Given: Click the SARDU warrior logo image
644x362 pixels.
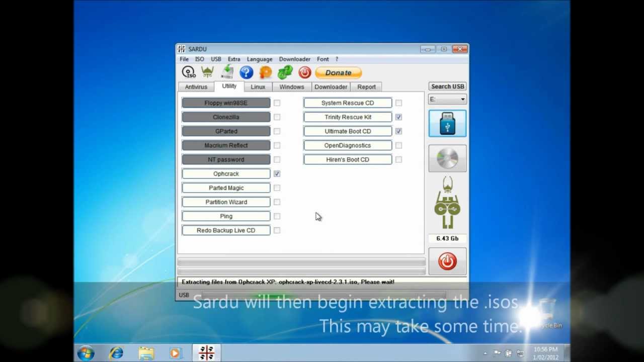Looking at the screenshot, I should (x=447, y=203).
